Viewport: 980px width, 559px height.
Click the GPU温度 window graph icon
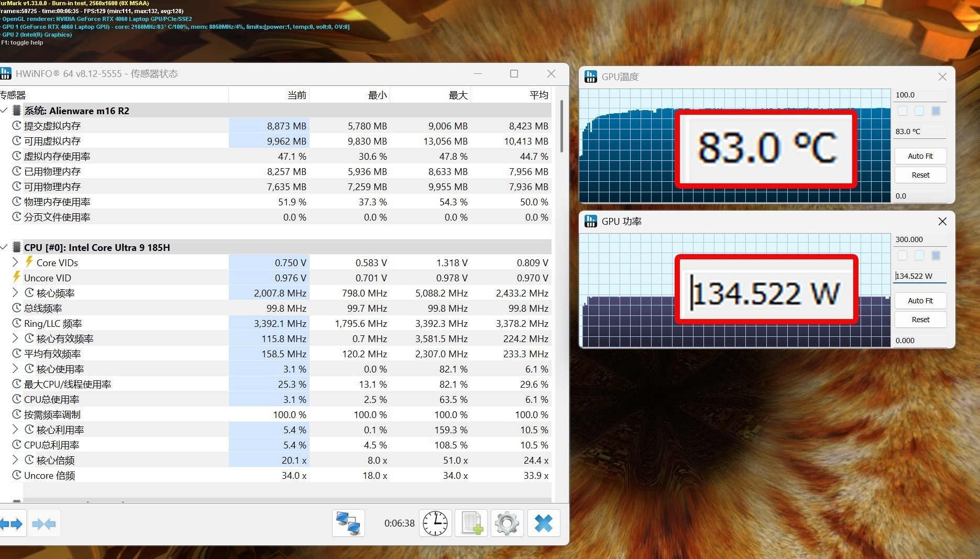pos(591,76)
